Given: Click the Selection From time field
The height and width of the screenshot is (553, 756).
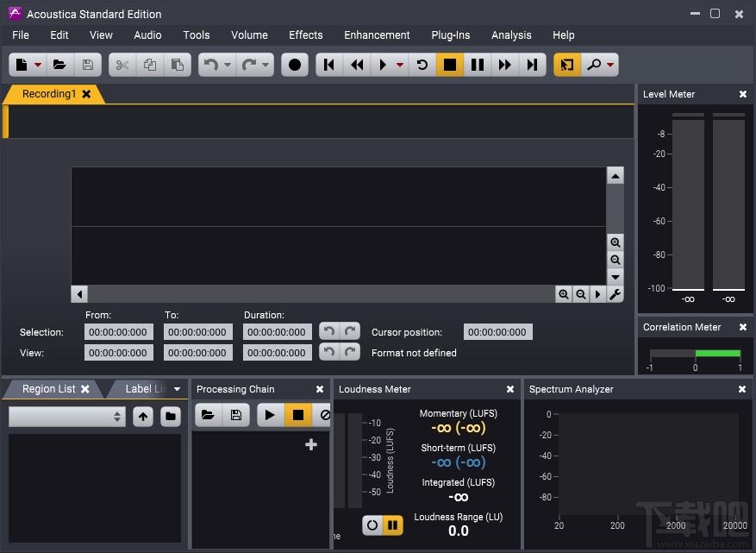Looking at the screenshot, I should (x=119, y=332).
